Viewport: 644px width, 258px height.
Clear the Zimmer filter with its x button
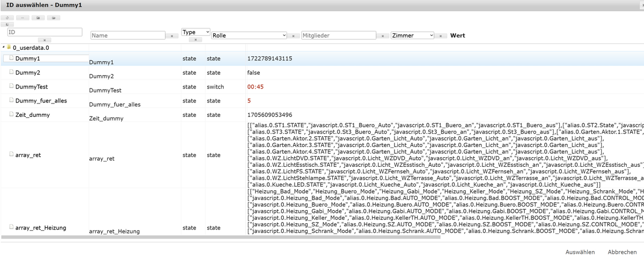coord(440,36)
